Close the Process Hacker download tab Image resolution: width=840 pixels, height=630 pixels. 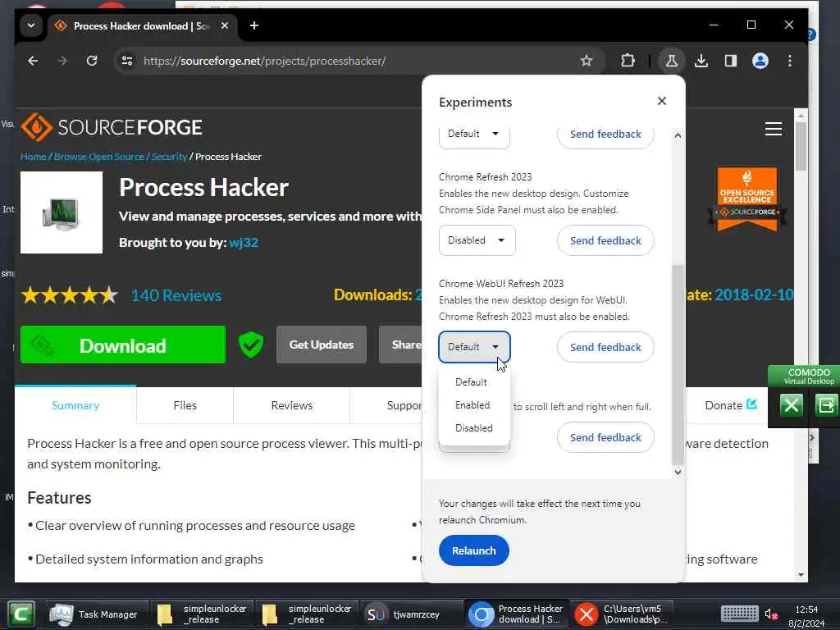click(x=225, y=25)
